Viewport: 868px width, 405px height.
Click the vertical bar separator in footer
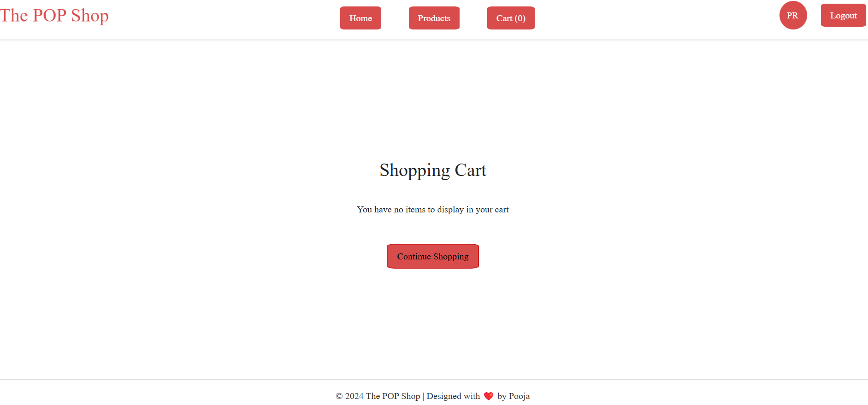coord(423,396)
